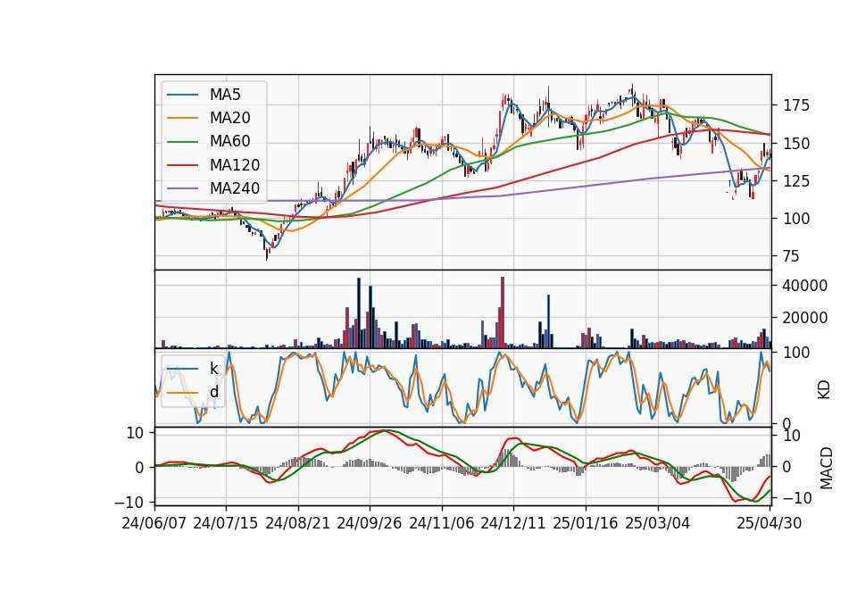Click the k legend label in KD panel
Screen dimensions: 857x616
point(213,369)
